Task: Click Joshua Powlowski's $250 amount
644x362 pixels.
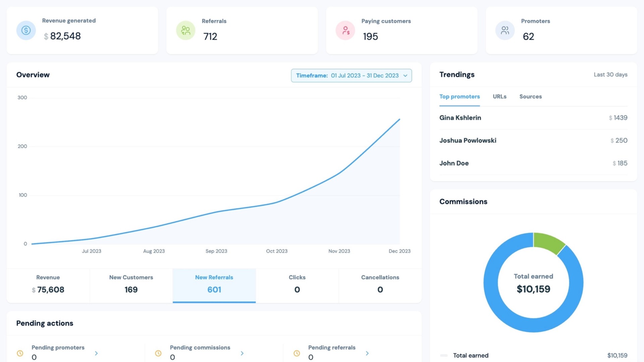Action: (619, 140)
